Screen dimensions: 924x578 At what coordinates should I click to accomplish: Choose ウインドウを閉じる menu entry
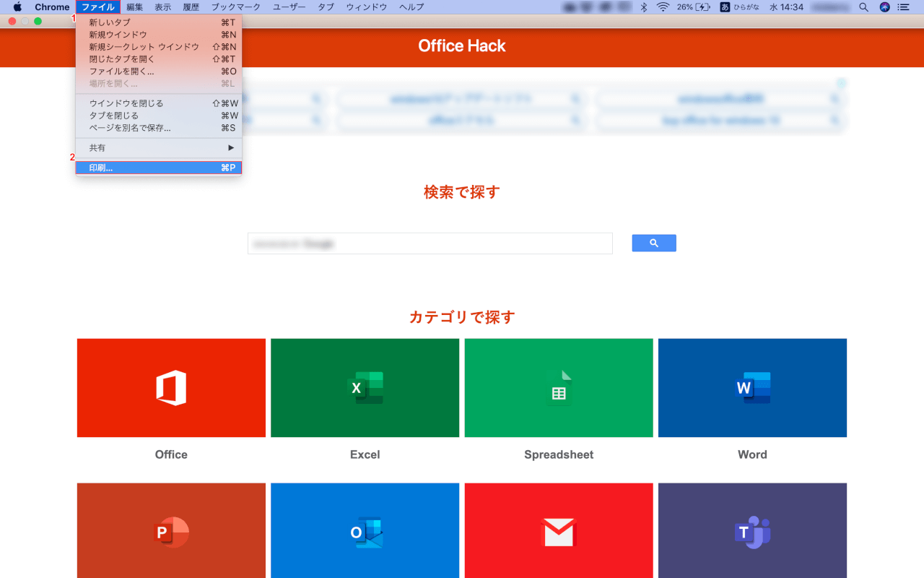(159, 103)
